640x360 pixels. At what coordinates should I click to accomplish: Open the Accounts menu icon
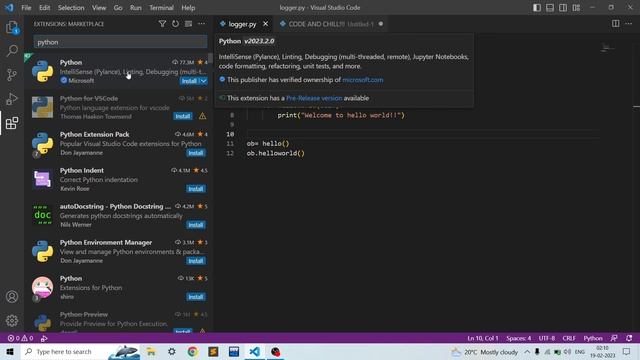click(x=12, y=297)
